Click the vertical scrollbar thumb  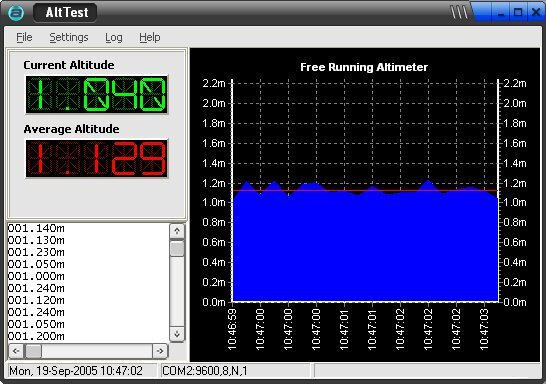tap(177, 248)
